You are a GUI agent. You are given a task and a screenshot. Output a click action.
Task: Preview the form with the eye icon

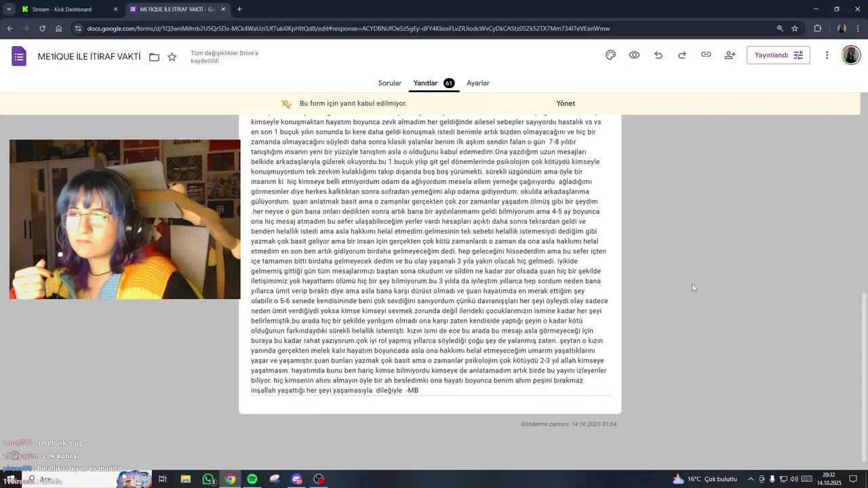634,55
